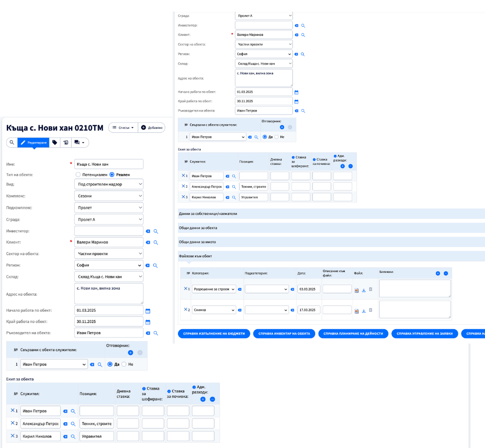Click the magnifier search icon in the toolbar

12,143
